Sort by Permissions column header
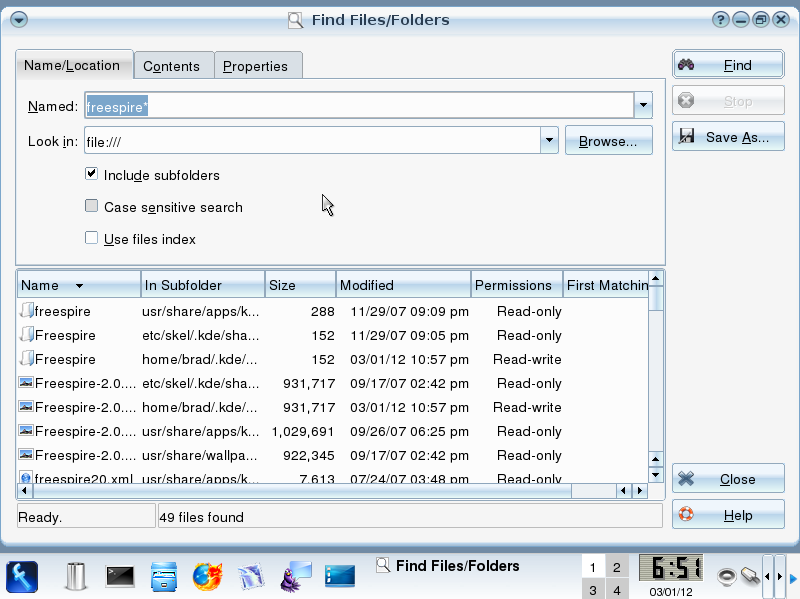Screen dimensions: 800x599 517,285
